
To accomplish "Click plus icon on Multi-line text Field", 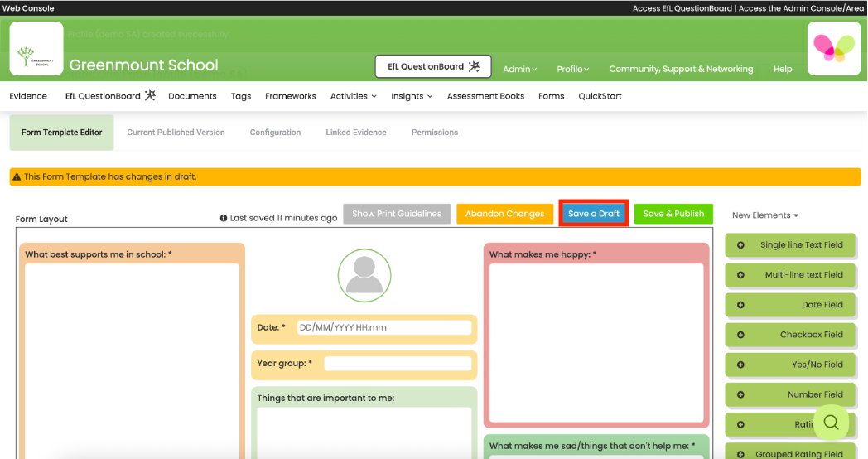I will click(x=740, y=274).
